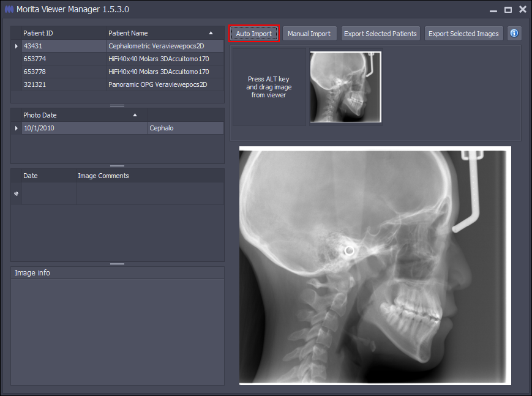Select photo date 10/1/2010
The height and width of the screenshot is (396, 532).
point(84,128)
